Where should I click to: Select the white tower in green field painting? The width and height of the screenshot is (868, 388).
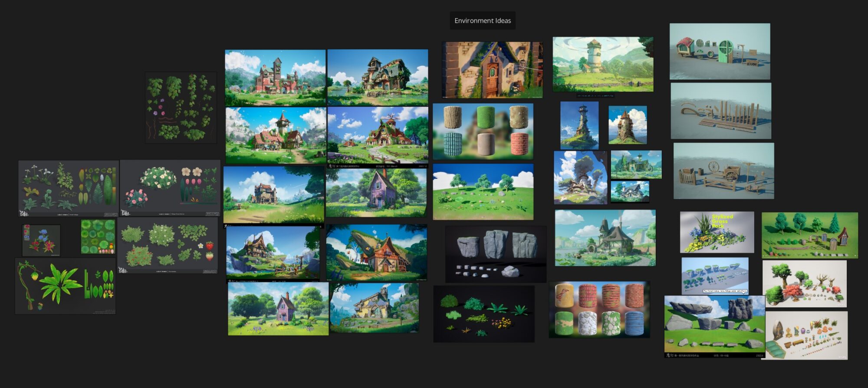(603, 64)
